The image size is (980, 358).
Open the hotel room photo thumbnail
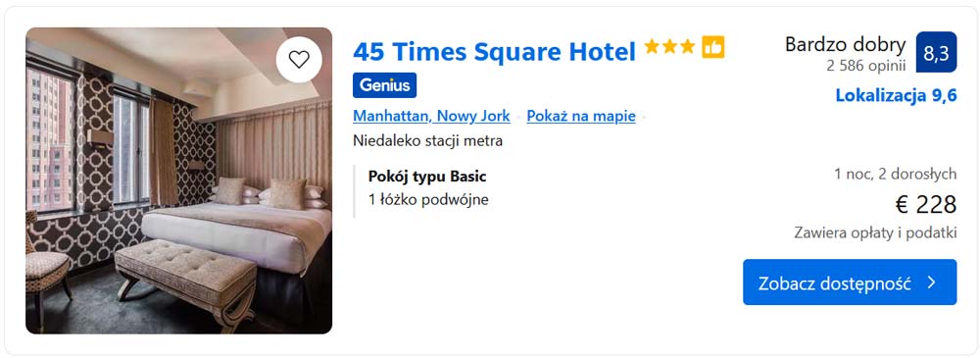(178, 180)
